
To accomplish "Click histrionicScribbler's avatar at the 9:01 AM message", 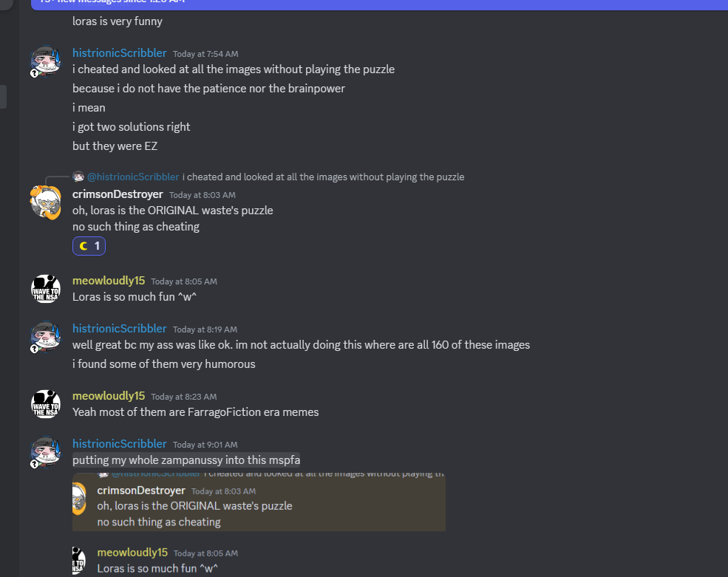I will tap(45, 452).
